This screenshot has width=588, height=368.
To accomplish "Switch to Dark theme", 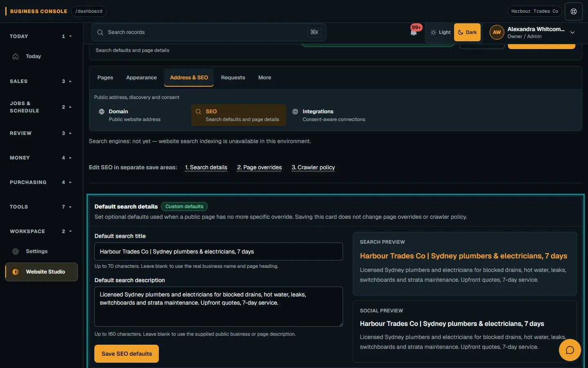I will click(467, 32).
